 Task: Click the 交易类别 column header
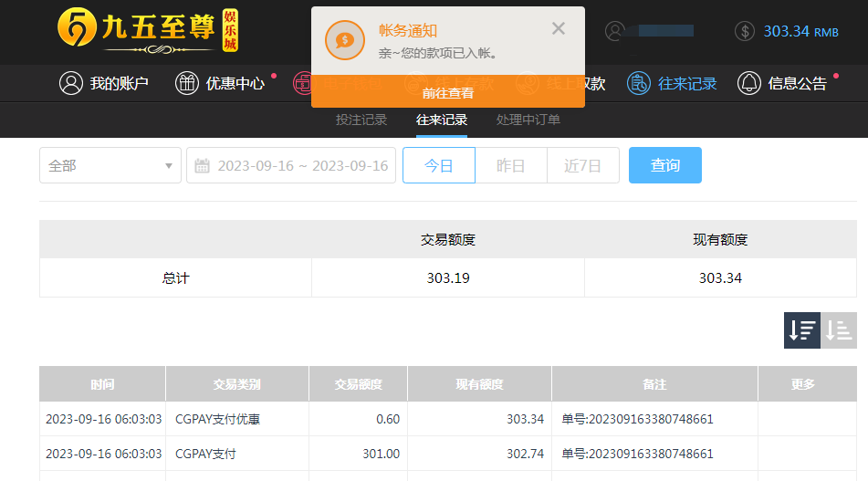237,383
